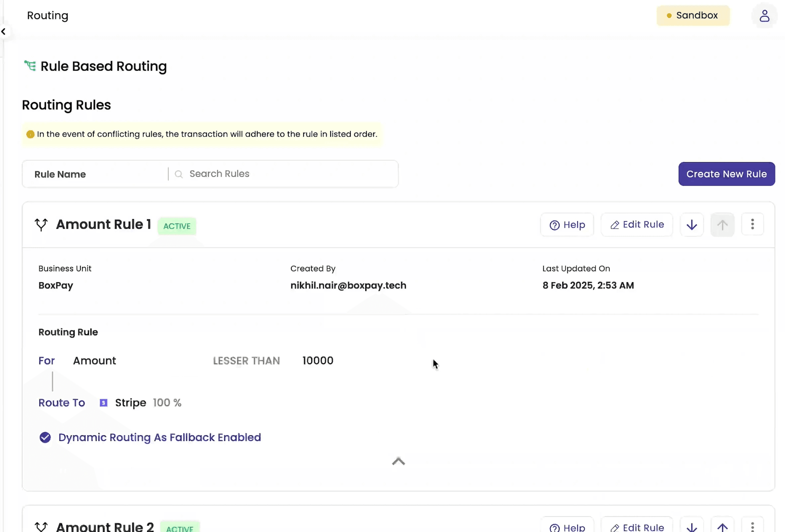Image resolution: width=785 pixels, height=532 pixels.
Task: Click the Business Unit label
Action: click(65, 269)
